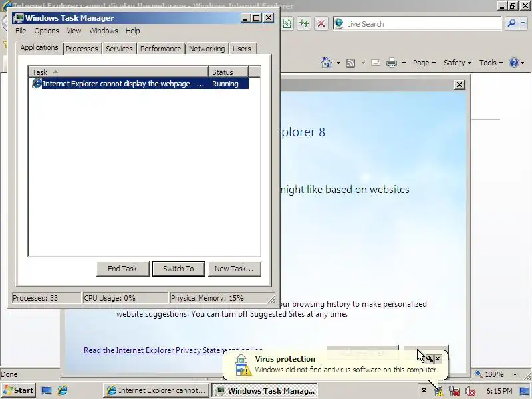Click the Live Search magnifier button
This screenshot has width=532, height=399.
click(511, 23)
